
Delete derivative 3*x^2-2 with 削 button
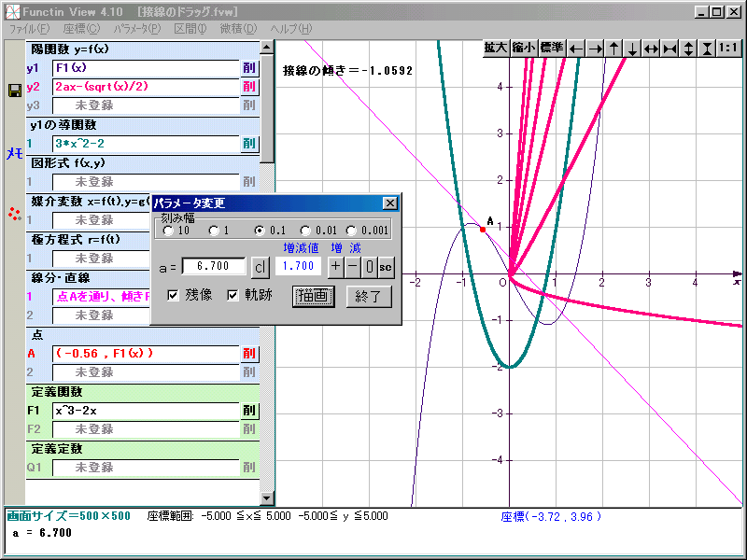[x=249, y=144]
